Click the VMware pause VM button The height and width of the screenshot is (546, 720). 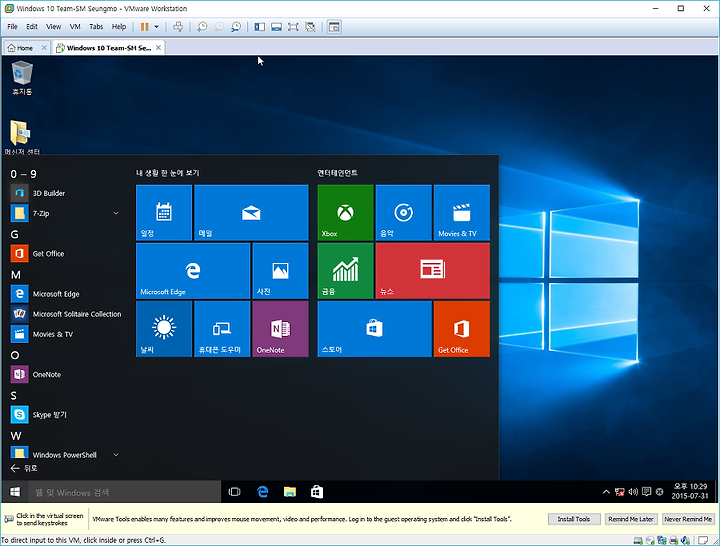(x=144, y=27)
